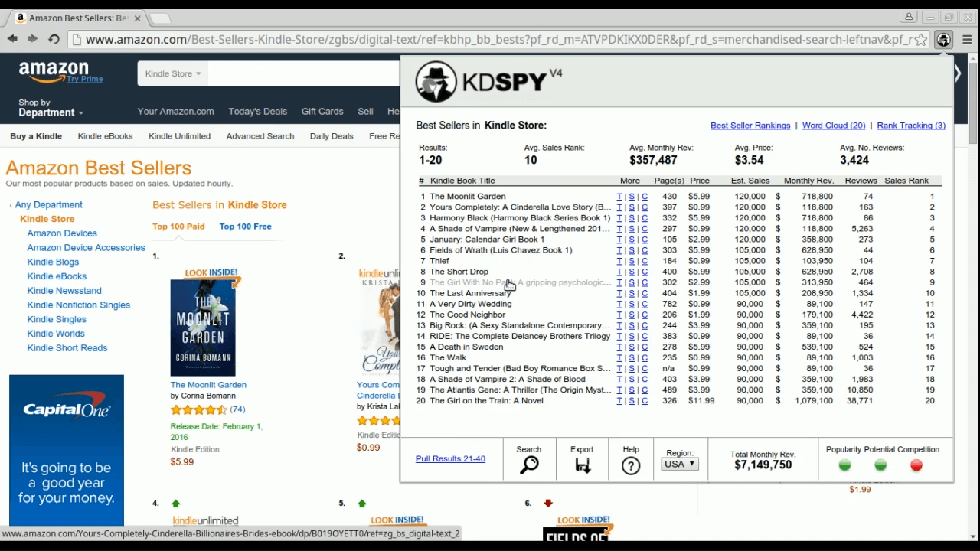This screenshot has height=551, width=980.
Task: Open the Word Cloud (20) link
Action: [833, 126]
